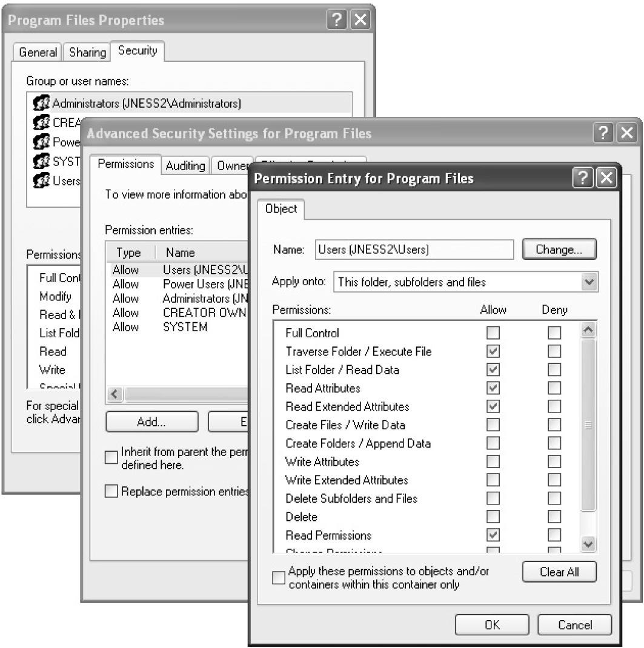
Task: Check Deny for Write Attributes
Action: 554,461
